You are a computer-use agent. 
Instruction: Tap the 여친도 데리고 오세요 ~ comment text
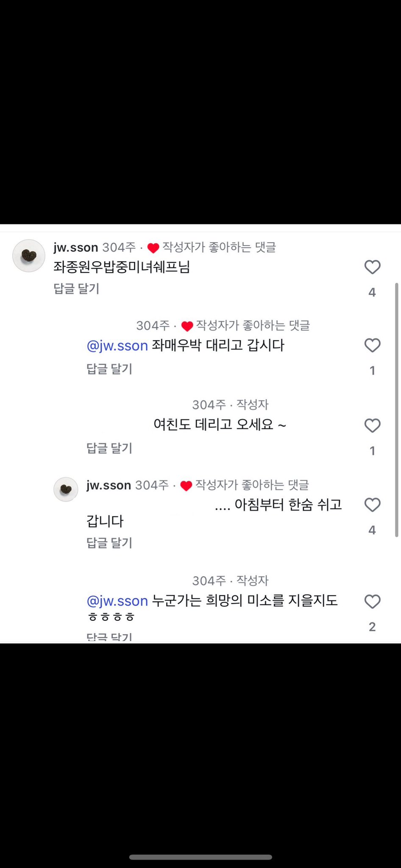220,424
